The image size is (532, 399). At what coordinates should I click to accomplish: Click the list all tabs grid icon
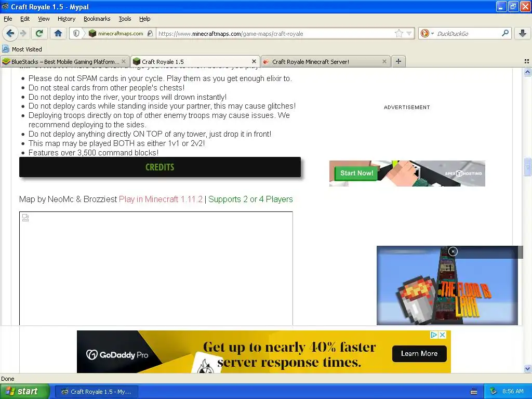pyautogui.click(x=527, y=61)
